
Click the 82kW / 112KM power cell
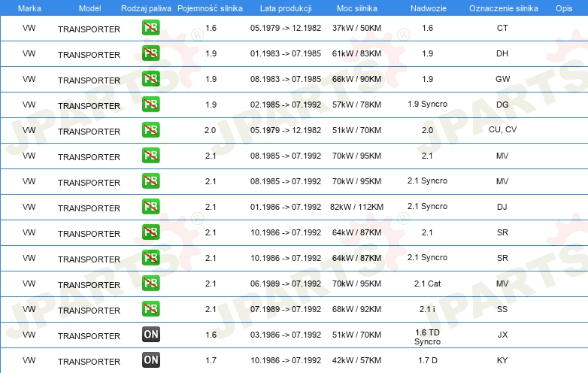tap(356, 207)
